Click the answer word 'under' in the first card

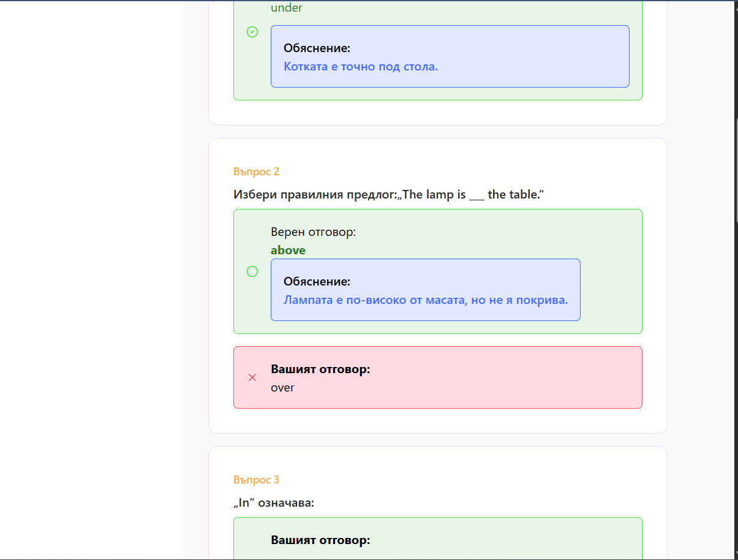tap(287, 8)
